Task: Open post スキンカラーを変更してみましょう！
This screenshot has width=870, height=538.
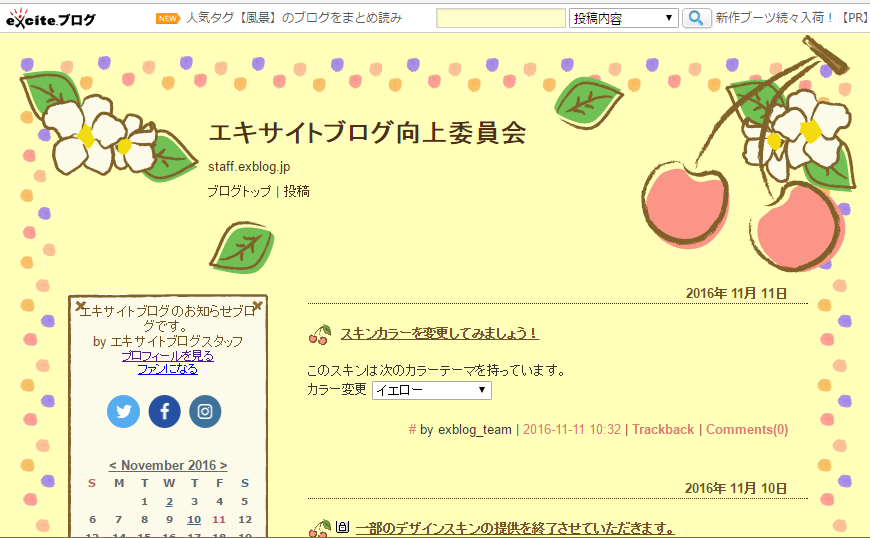Action: [439, 333]
